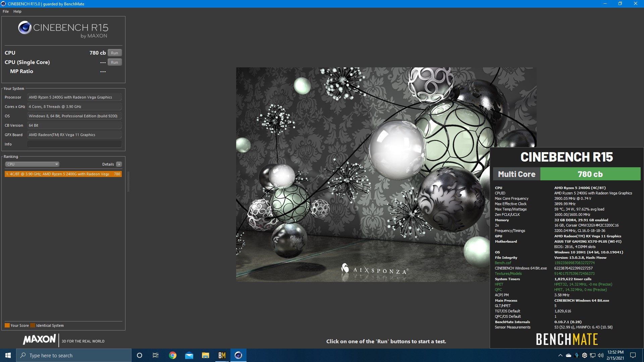This screenshot has width=644, height=362.
Task: Close the Cinebench window
Action: point(636,4)
